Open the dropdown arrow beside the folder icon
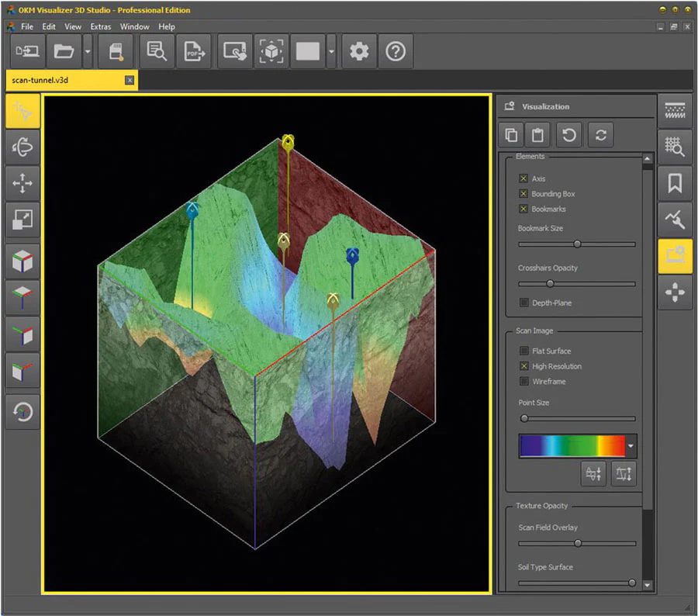 (88, 52)
